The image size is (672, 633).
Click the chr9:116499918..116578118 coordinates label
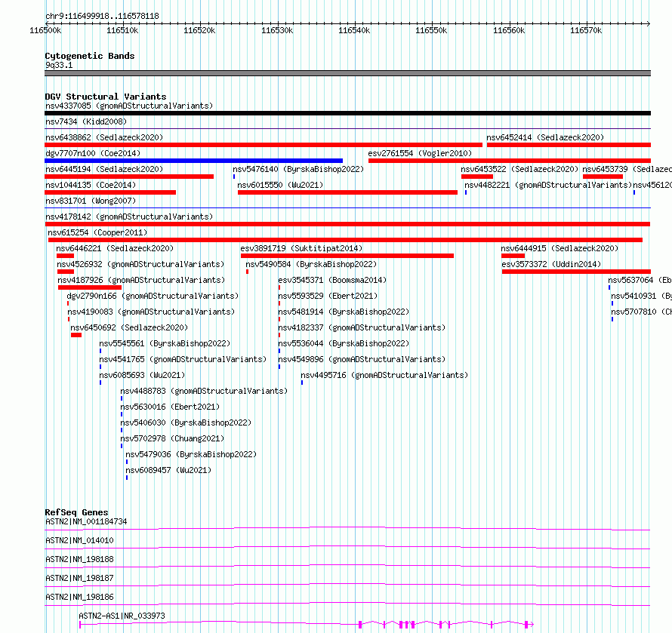pyautogui.click(x=102, y=16)
